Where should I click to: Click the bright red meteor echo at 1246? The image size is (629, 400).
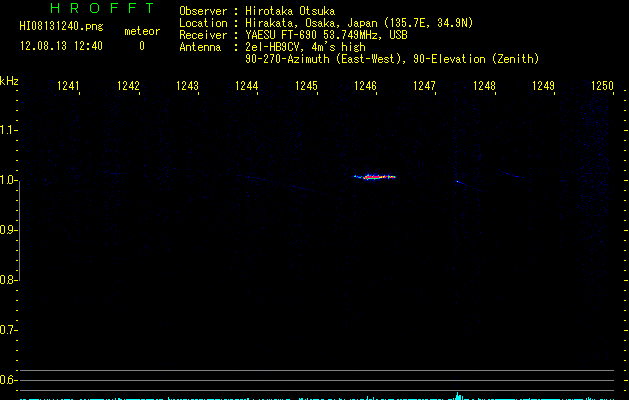pos(375,177)
